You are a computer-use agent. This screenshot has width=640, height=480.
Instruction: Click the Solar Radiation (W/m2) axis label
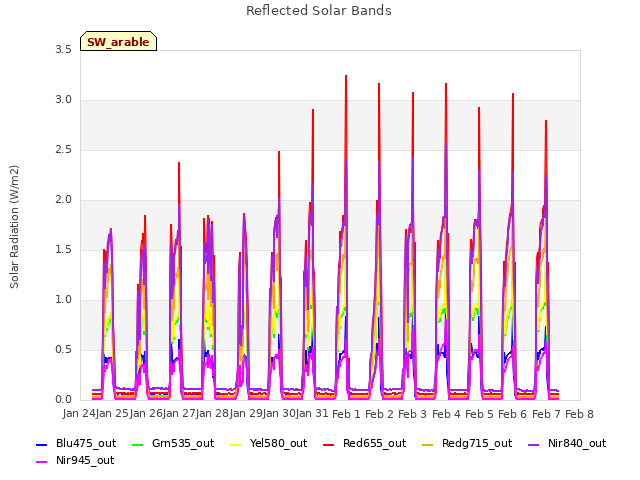pos(14,227)
